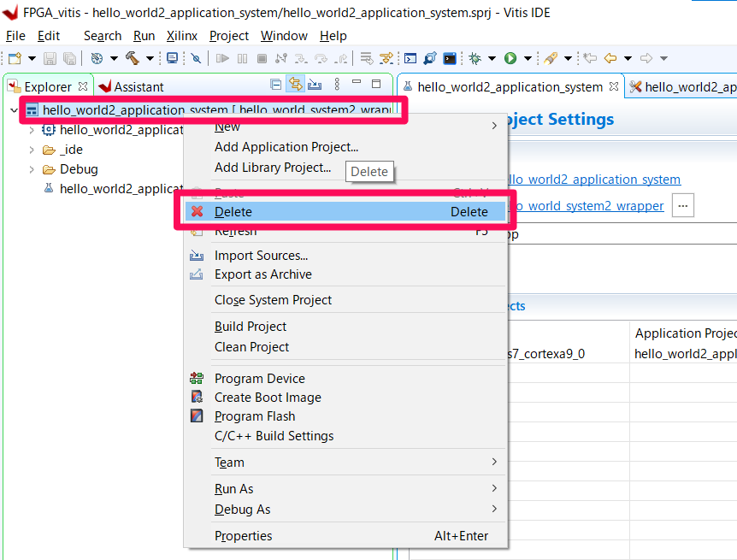Click the Disconnect debug icon
The width and height of the screenshot is (737, 560).
(x=281, y=58)
